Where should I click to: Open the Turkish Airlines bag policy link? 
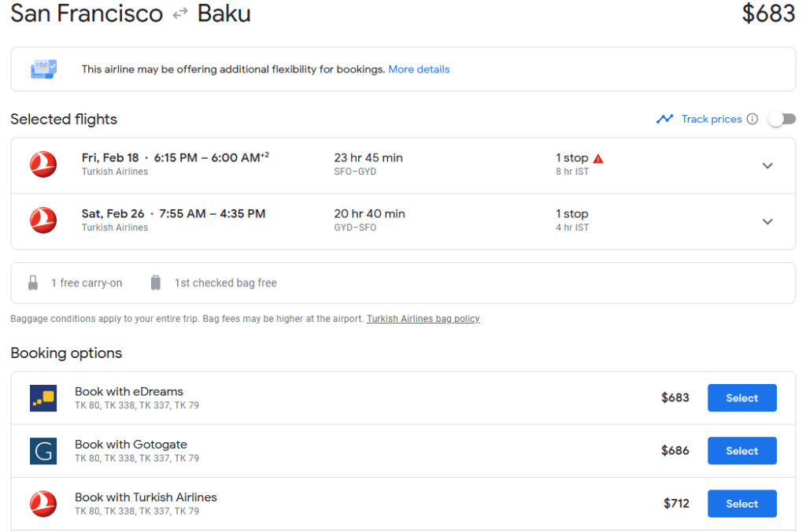[423, 319]
